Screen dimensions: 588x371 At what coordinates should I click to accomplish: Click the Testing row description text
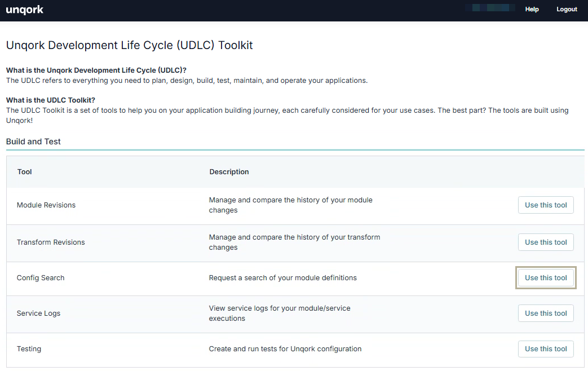click(285, 348)
